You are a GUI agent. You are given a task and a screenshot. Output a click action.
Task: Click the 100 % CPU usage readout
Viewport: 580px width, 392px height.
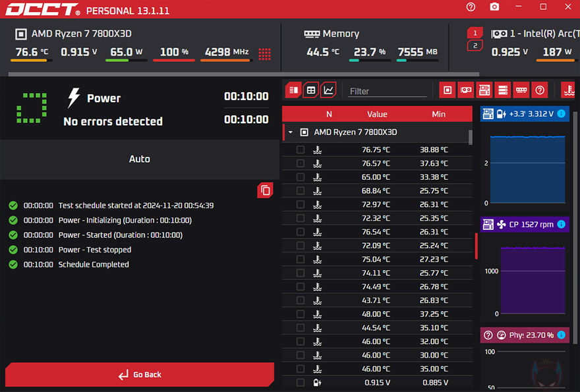point(174,52)
